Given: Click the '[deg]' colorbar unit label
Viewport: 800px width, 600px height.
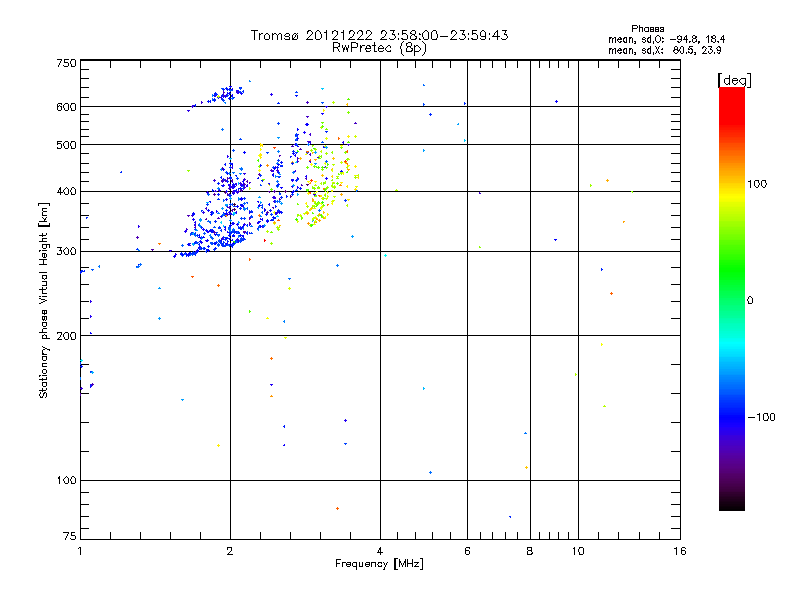Looking at the screenshot, I should (x=734, y=80).
